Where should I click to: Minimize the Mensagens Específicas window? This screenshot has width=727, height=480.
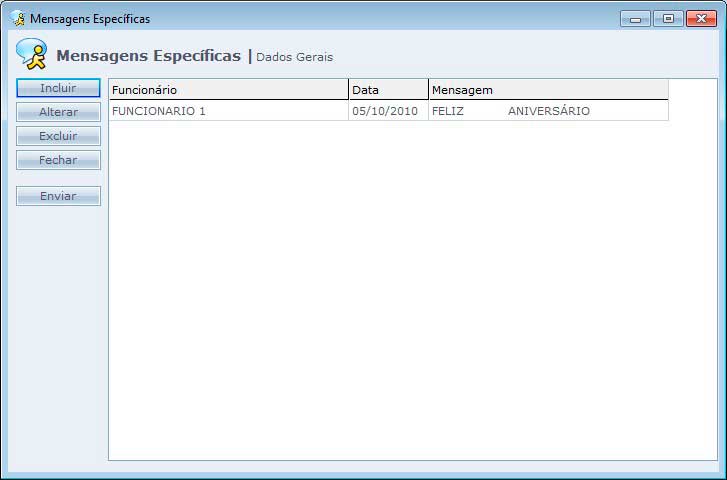point(635,19)
